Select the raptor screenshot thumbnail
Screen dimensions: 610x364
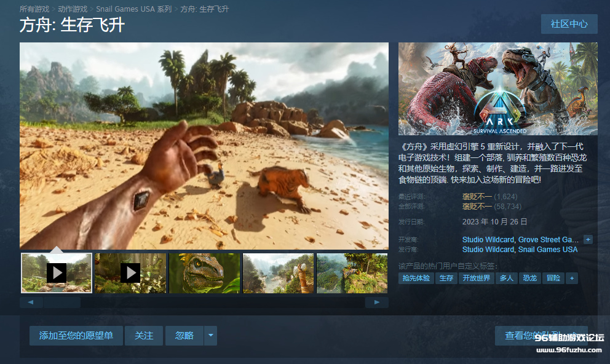tap(204, 272)
